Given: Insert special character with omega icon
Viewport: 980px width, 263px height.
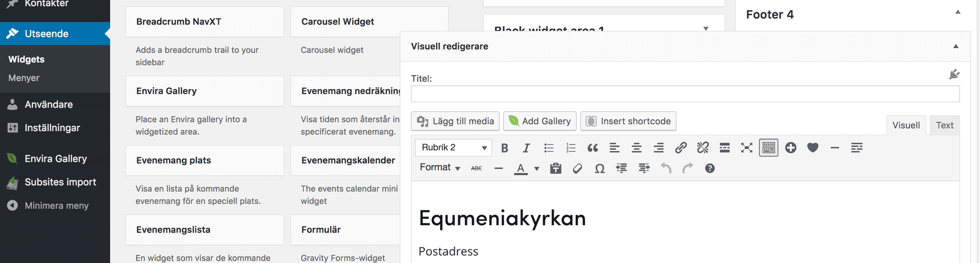Looking at the screenshot, I should click(x=599, y=168).
